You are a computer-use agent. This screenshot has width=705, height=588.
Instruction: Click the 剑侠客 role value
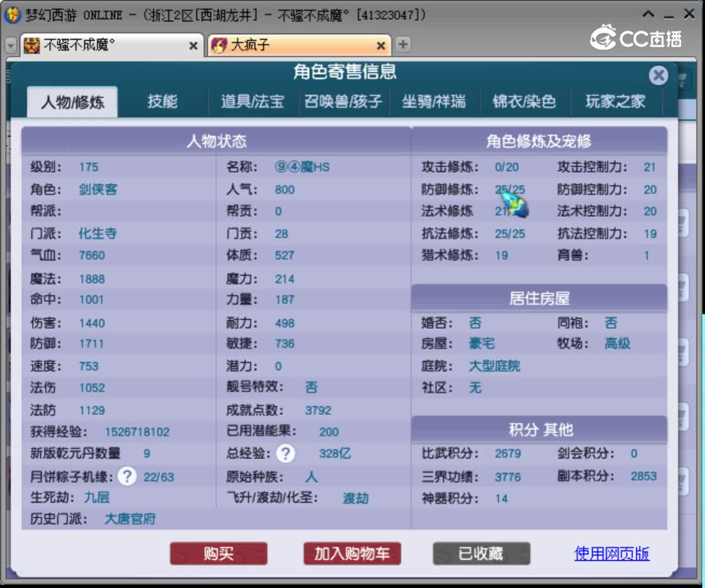98,189
